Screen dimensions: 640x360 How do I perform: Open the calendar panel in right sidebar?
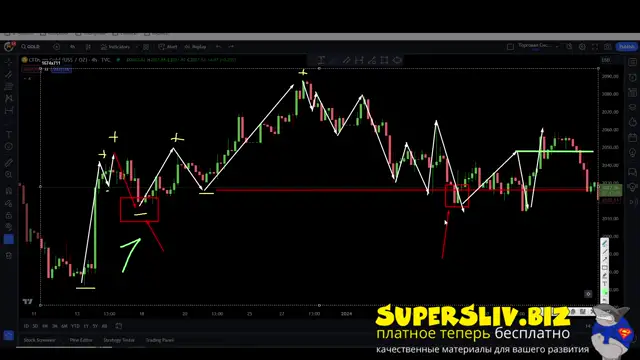pos(632,138)
